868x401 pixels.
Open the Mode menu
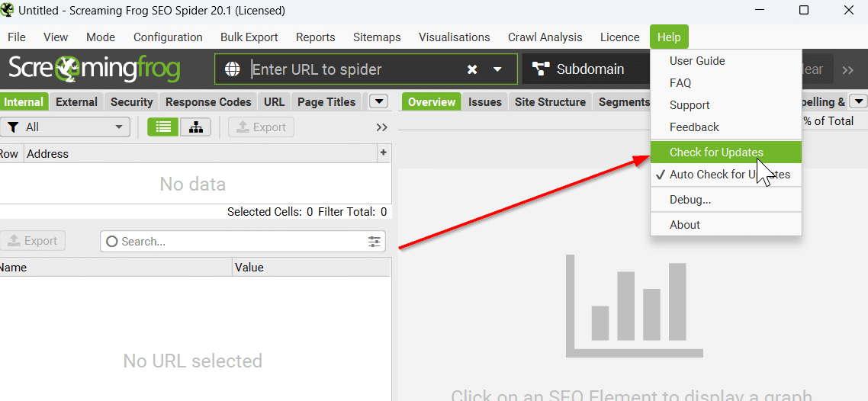[101, 37]
